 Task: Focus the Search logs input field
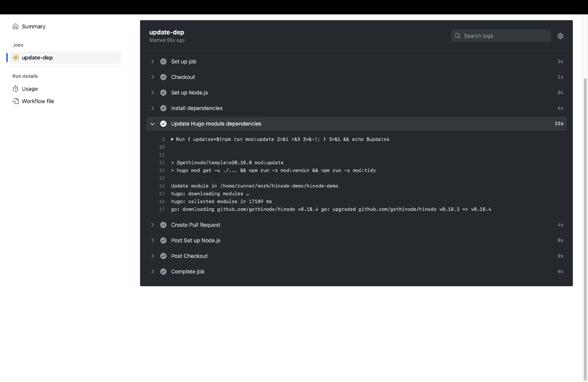pos(504,36)
